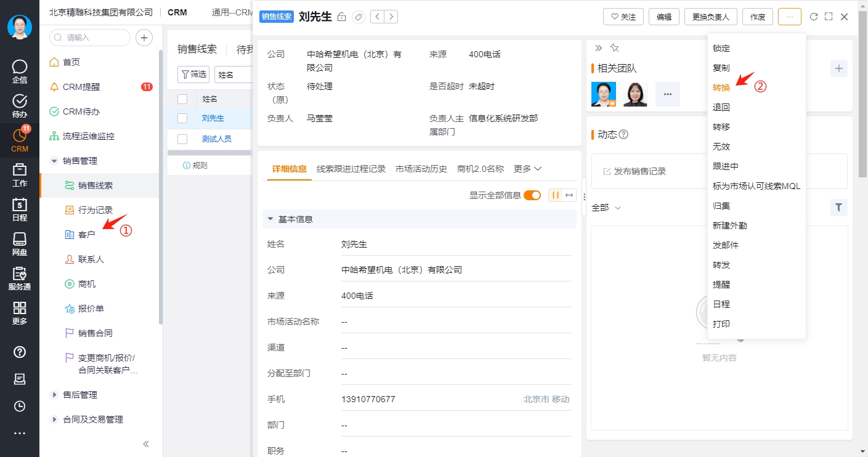Click the 关注 follow button
The height and width of the screenshot is (457, 868).
click(623, 17)
